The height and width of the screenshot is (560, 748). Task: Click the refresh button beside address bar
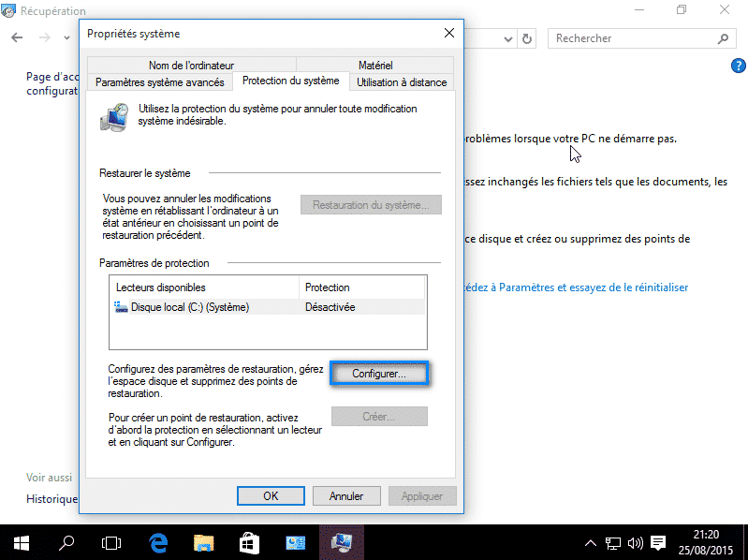click(528, 38)
